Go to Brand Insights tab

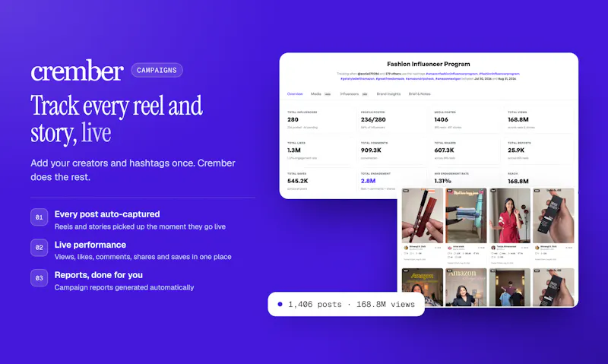coord(388,93)
